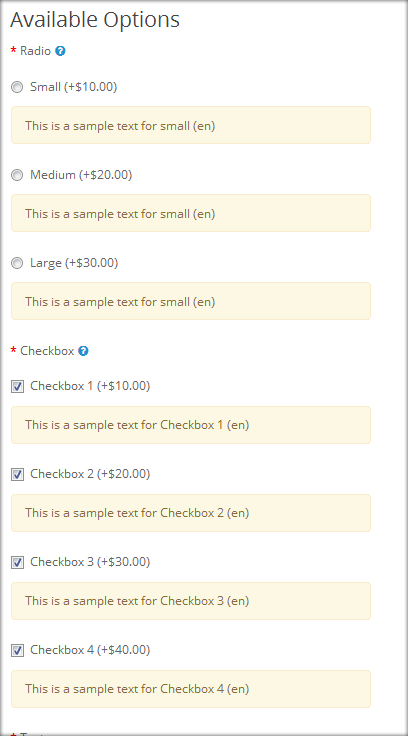Click the Checkbox 4 sample text description box
Screen dimensions: 408x736
click(x=191, y=689)
